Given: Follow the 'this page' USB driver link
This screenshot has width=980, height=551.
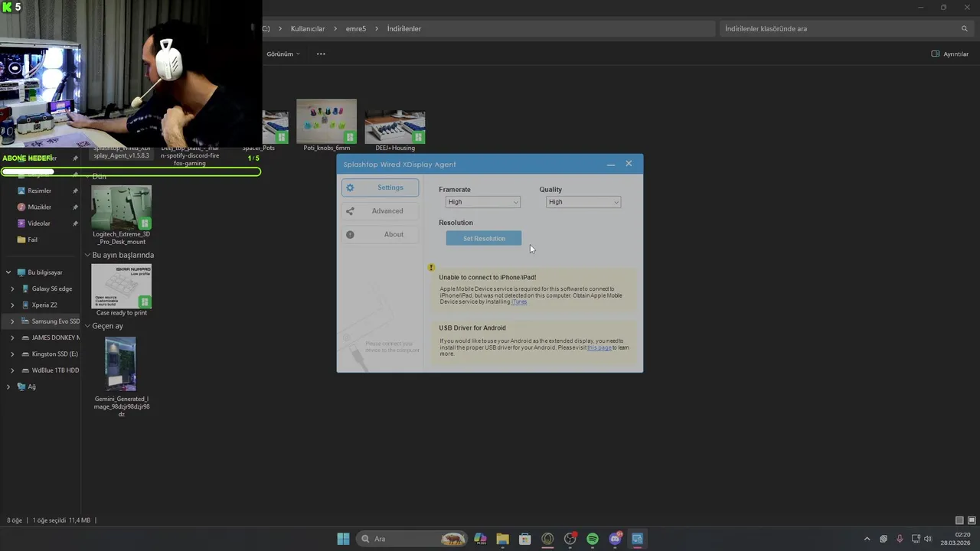Looking at the screenshot, I should [599, 347].
